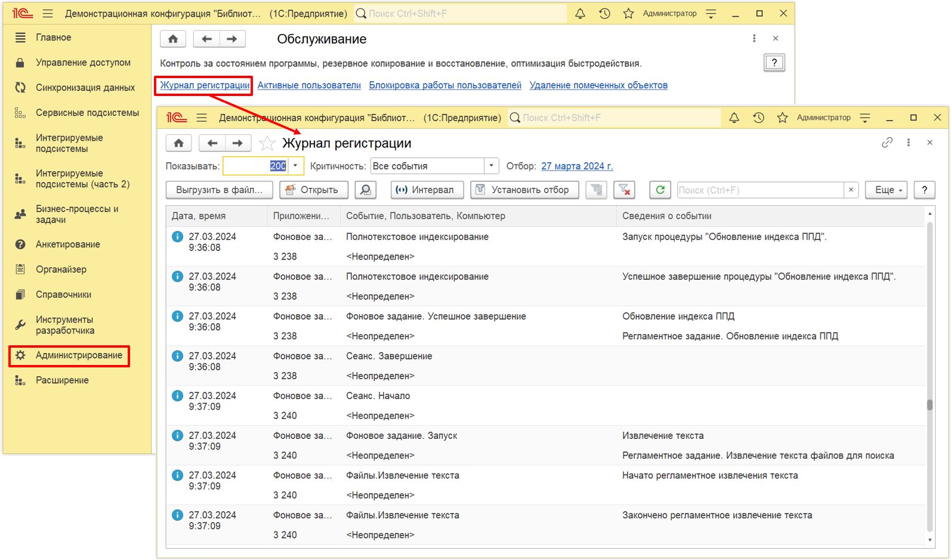Click help question button in journal toolbar
Image resolution: width=951 pixels, height=560 pixels.
point(924,190)
